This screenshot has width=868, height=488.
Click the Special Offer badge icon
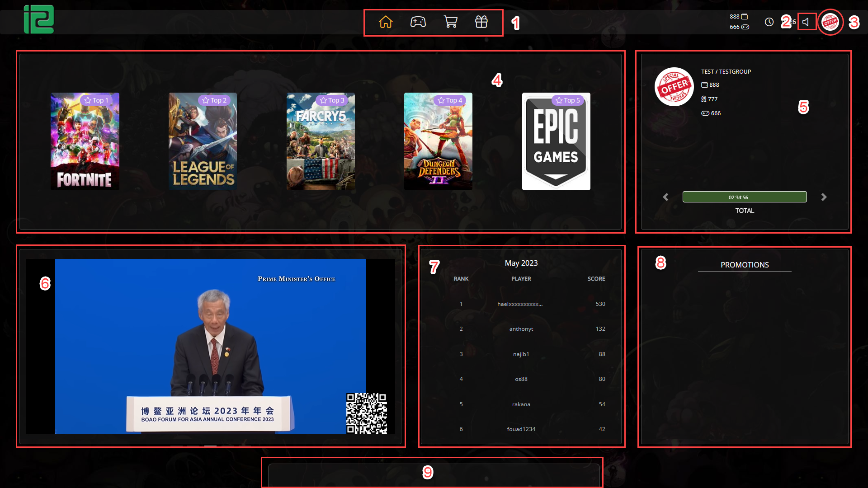(x=831, y=22)
